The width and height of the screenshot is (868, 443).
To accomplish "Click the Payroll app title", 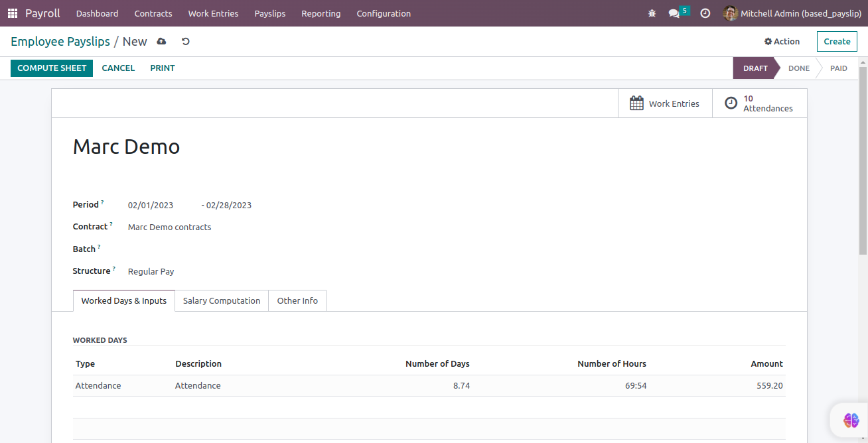I will pos(42,13).
